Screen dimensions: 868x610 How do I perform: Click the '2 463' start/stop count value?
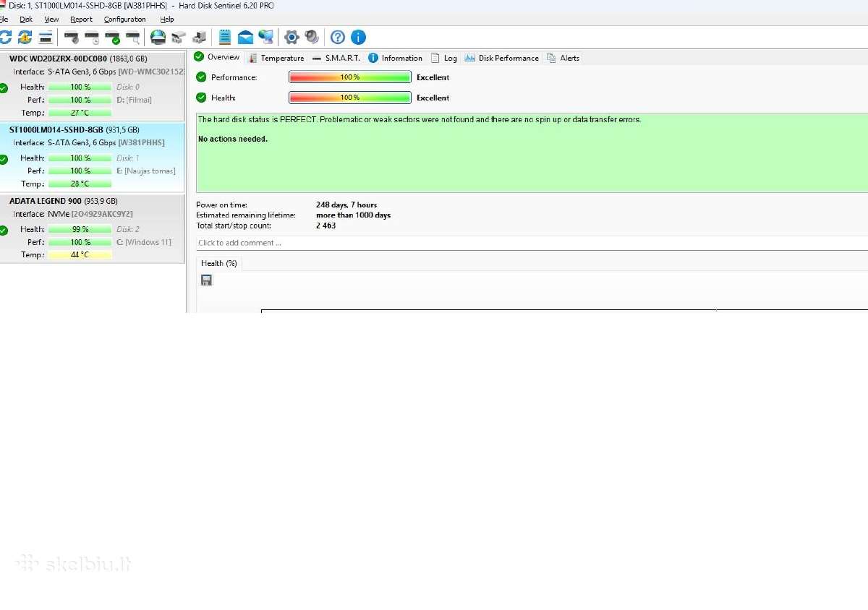[326, 225]
